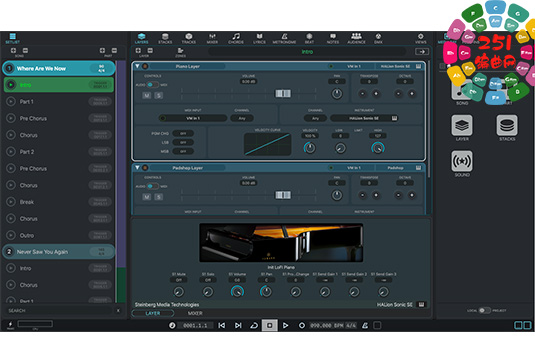Image resolution: width=535 pixels, height=363 pixels.
Task: Open the Tracks view
Action: [x=188, y=38]
